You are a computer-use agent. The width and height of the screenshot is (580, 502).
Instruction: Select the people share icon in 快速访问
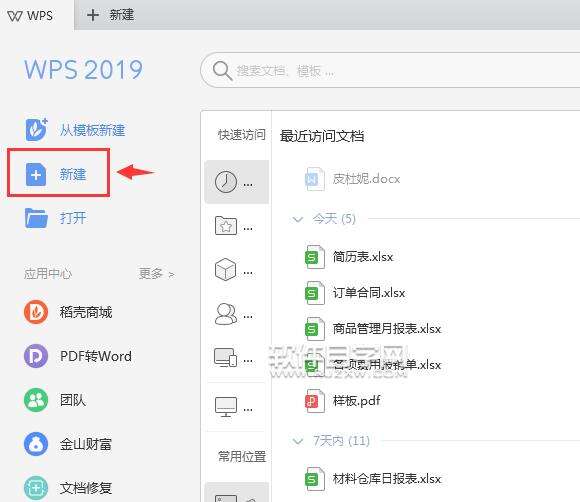click(226, 314)
